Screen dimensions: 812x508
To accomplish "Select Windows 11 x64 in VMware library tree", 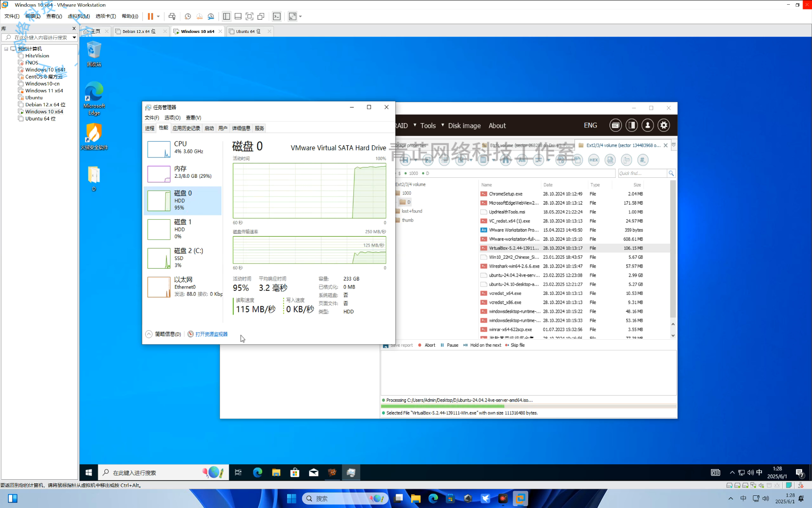I will [x=44, y=91].
